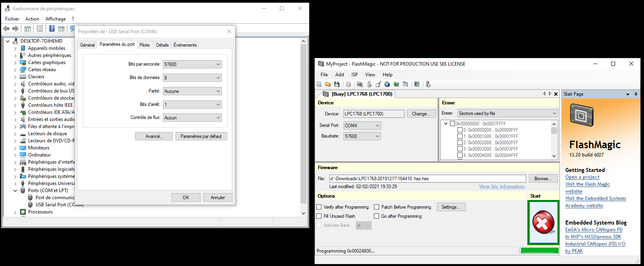
Task: Click the user profile icon in FlashMagic toolbar
Action: coord(428,84)
